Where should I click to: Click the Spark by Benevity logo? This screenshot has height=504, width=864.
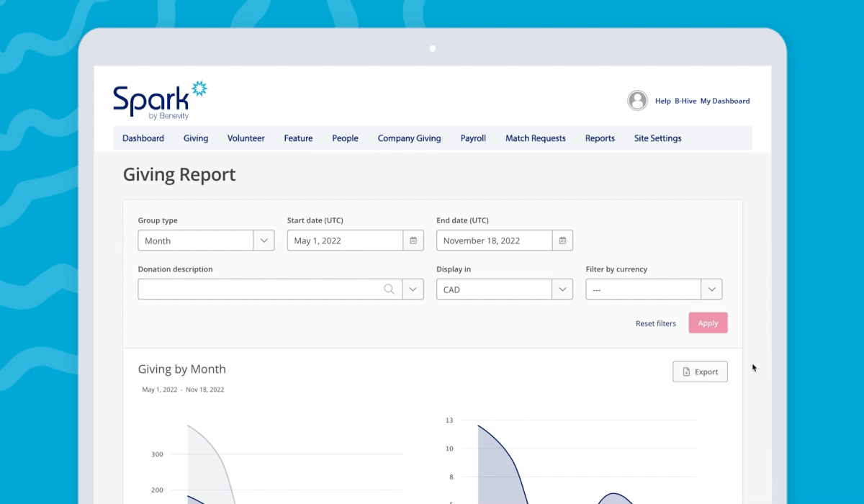[x=160, y=100]
